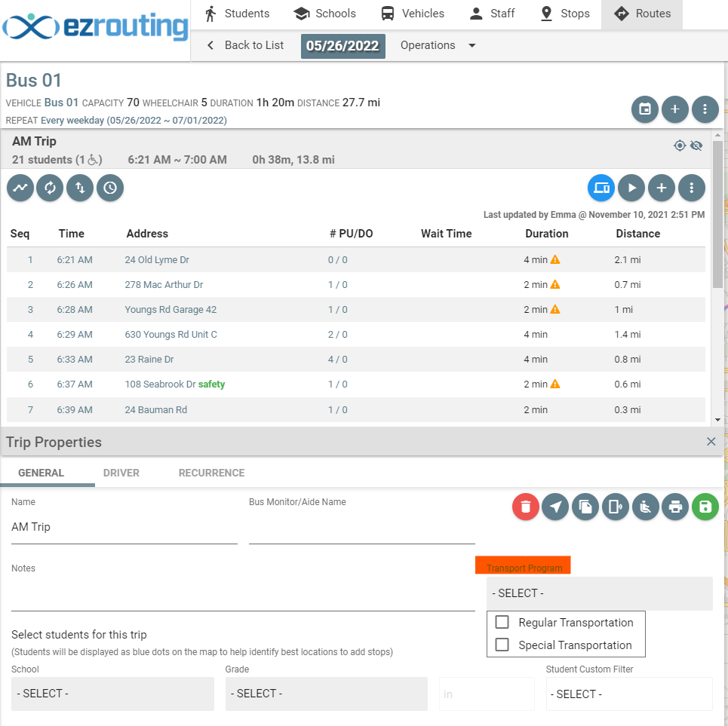Viewport: 728px width, 726px height.
Task: Click Back to List link
Action: coord(245,45)
